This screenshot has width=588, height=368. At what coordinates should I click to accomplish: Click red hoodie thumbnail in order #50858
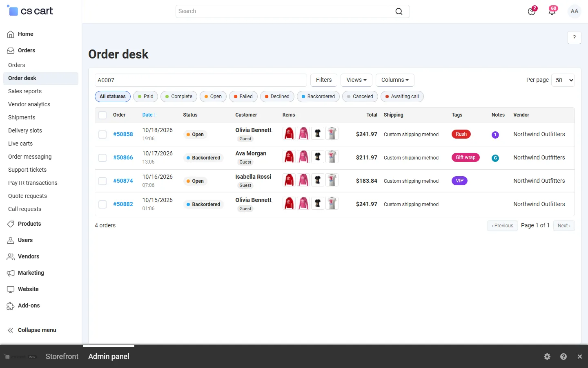(289, 133)
